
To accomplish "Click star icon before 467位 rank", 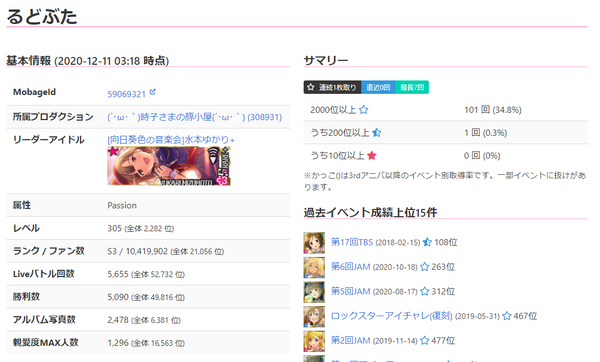I will pos(507,316).
